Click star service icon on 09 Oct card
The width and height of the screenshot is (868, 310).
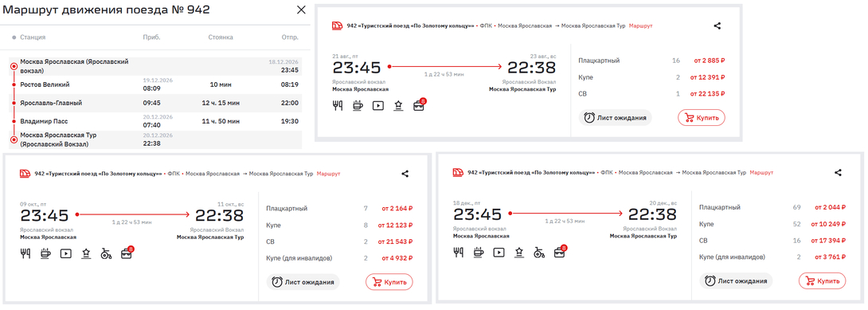click(x=86, y=253)
